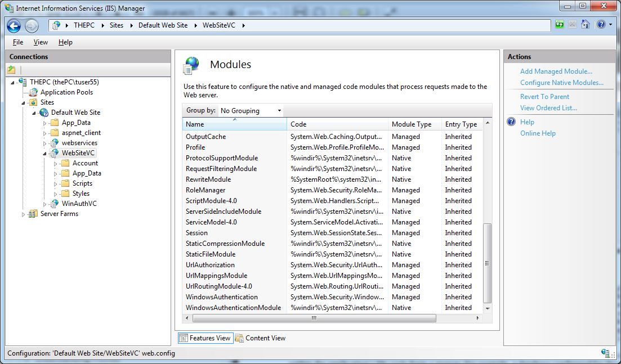Select the ServerSideIncludeModule row
The image size is (621, 364).
click(333, 212)
